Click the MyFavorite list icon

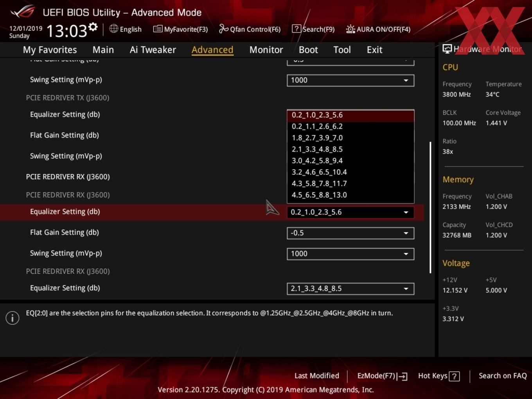158,29
